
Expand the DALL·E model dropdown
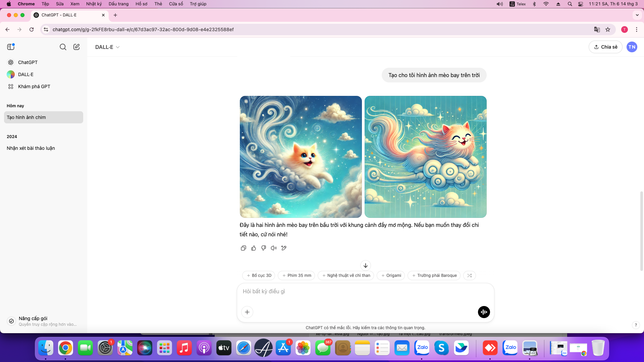pyautogui.click(x=107, y=47)
